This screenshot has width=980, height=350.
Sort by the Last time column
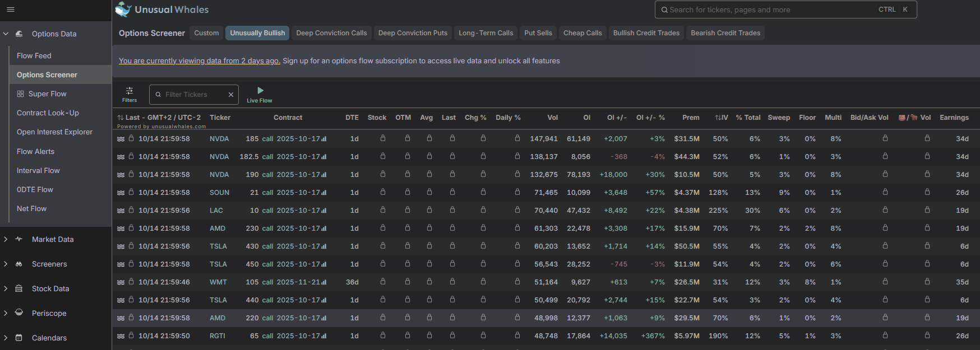point(132,118)
